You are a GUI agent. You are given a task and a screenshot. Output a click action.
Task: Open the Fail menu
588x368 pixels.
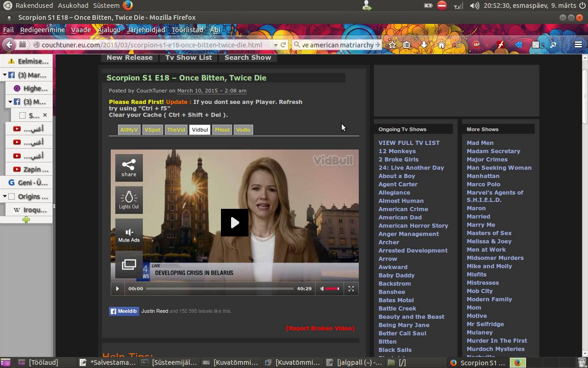8,30
